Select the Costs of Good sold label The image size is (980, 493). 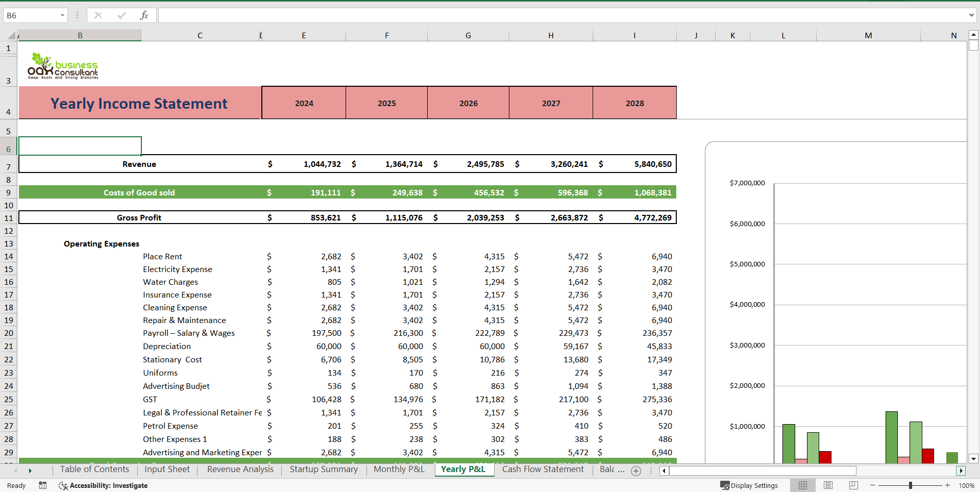coord(139,192)
